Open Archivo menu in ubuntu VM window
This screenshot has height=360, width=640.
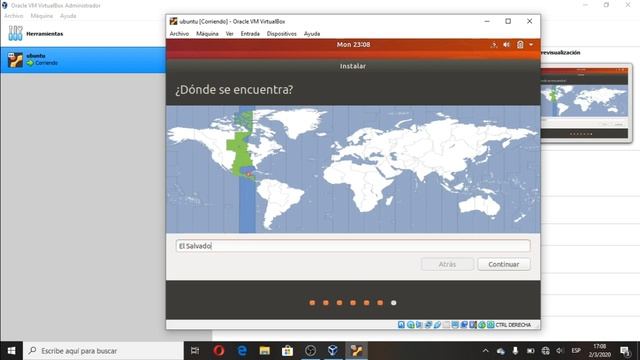tap(179, 33)
